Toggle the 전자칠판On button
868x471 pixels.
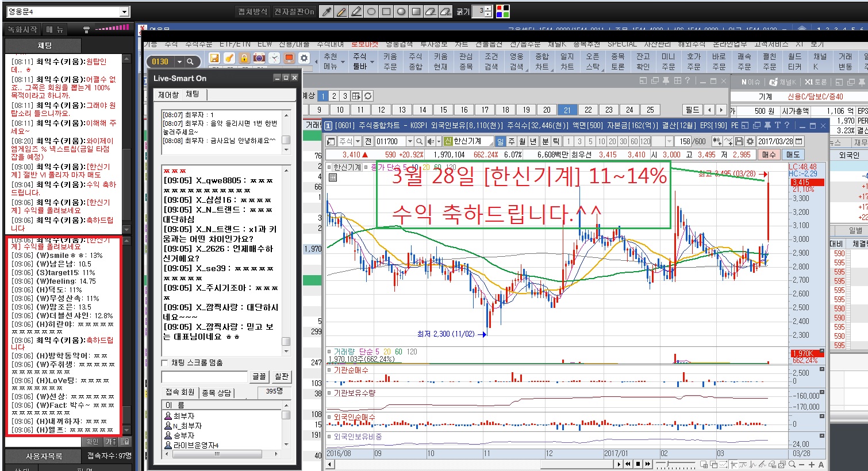click(294, 11)
